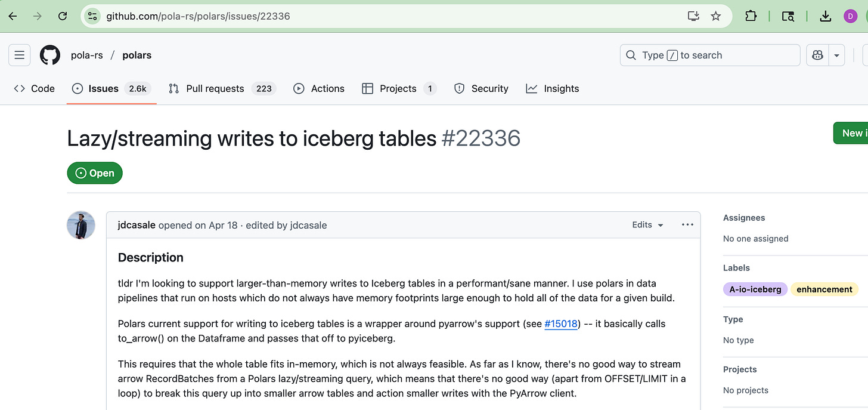Open the Edits dropdown on the comment
The height and width of the screenshot is (410, 868).
[647, 225]
